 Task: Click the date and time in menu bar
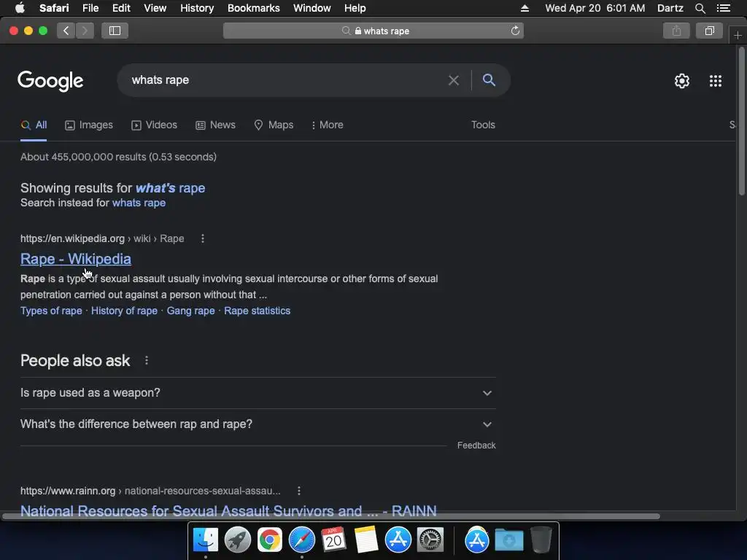point(595,8)
